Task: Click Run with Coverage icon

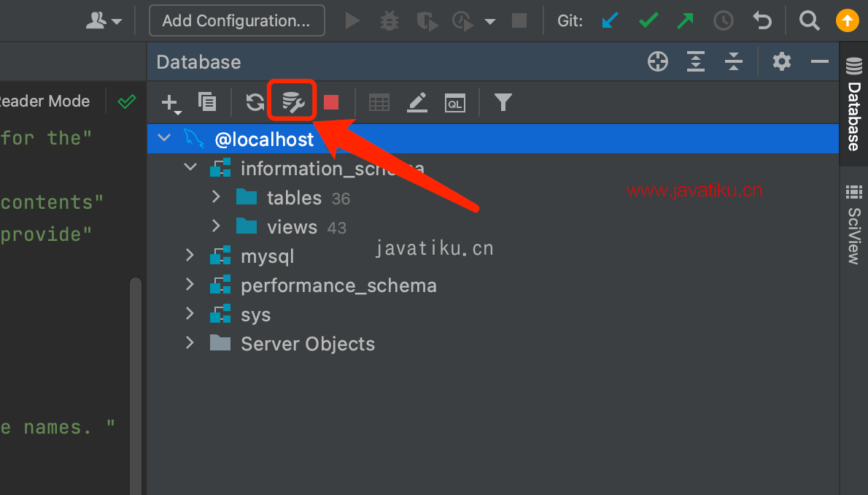Action: coord(427,21)
